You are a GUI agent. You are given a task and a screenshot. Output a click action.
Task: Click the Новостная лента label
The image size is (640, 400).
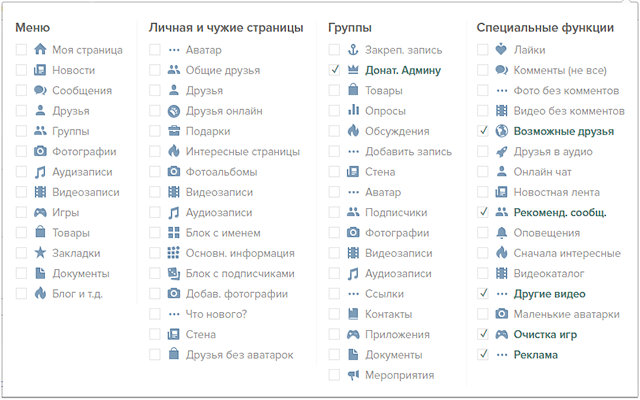(556, 192)
